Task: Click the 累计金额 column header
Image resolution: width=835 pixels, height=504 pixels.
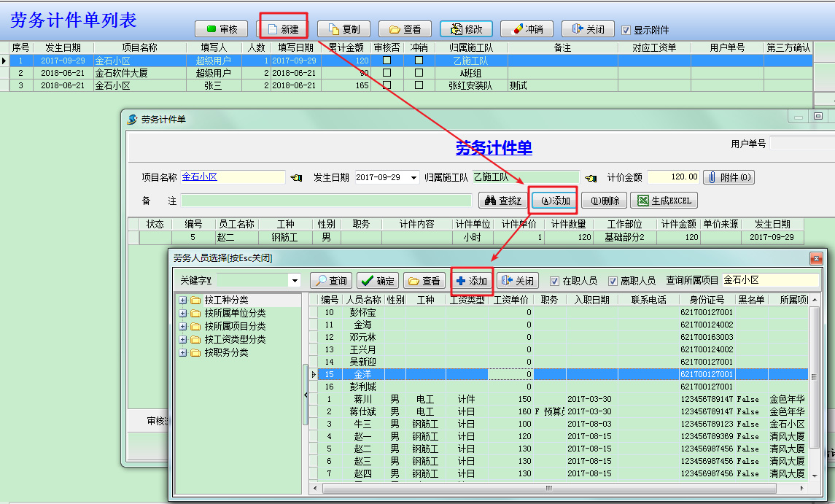Action: click(346, 47)
